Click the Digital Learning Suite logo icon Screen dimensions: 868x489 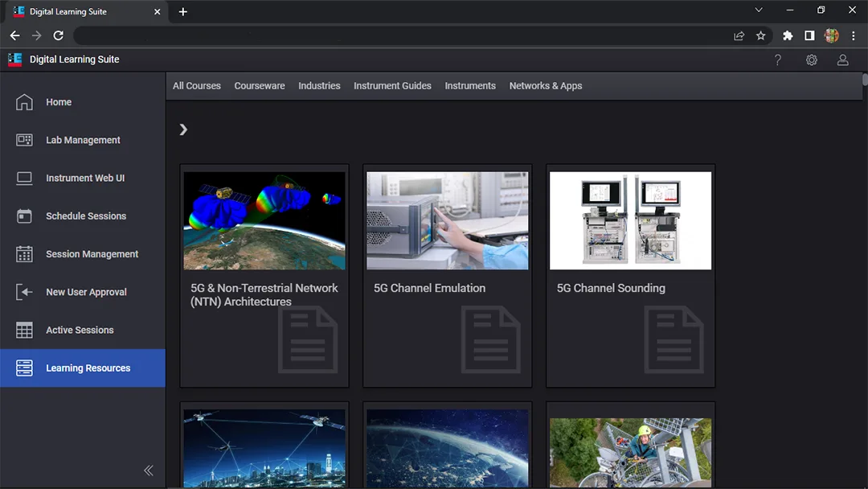coord(15,60)
